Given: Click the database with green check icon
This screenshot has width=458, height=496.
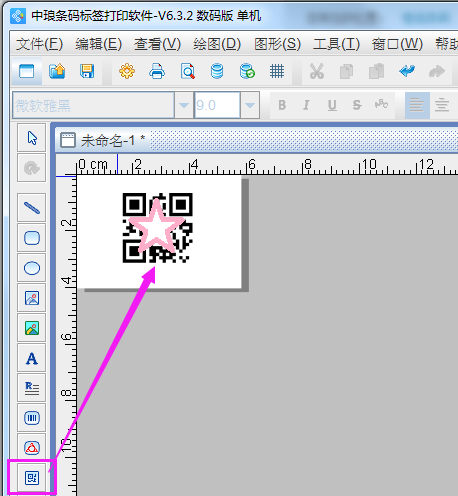Looking at the screenshot, I should point(247,71).
